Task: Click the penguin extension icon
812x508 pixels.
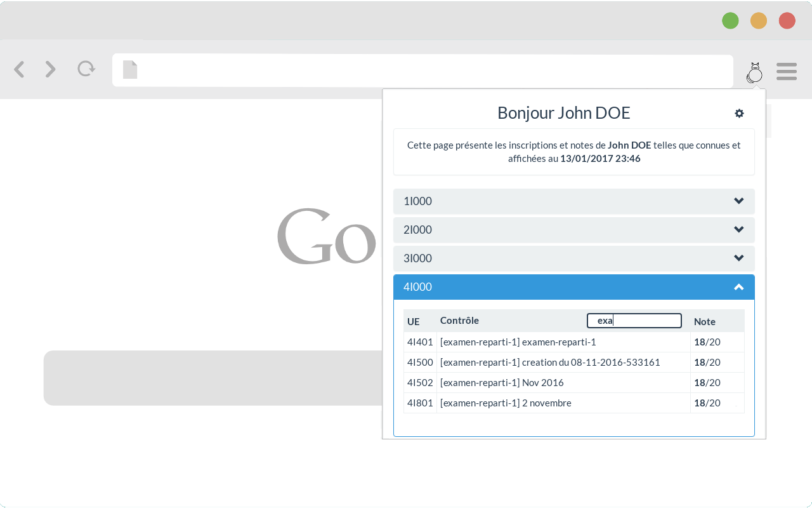Action: [x=754, y=72]
